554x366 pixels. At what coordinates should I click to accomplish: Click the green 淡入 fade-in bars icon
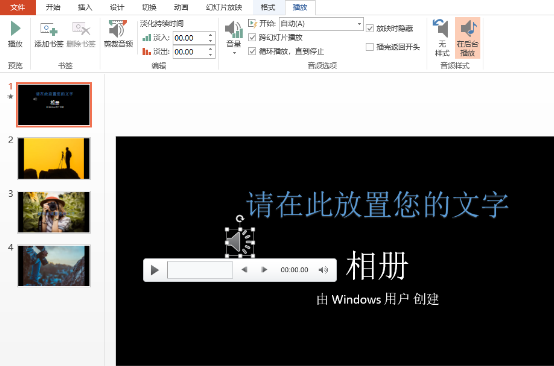coord(147,37)
